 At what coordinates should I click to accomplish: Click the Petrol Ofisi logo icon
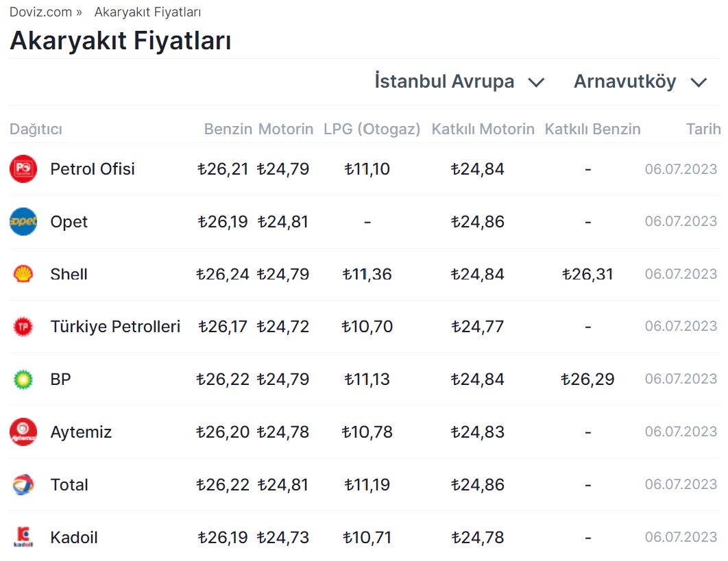coord(23,169)
